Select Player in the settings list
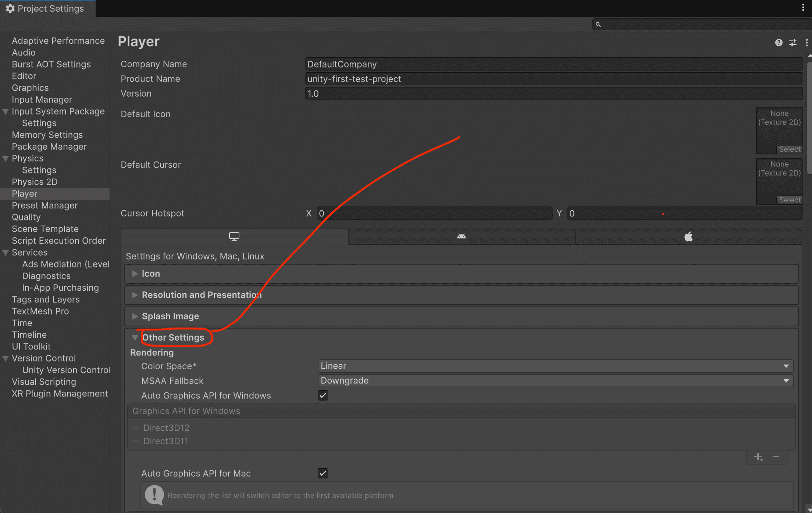The width and height of the screenshot is (812, 513). [x=55, y=194]
